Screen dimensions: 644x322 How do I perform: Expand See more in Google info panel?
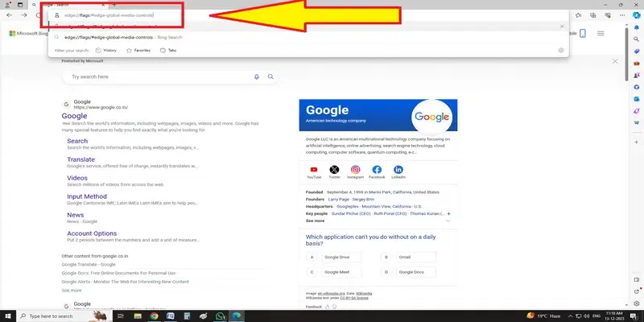point(315,221)
